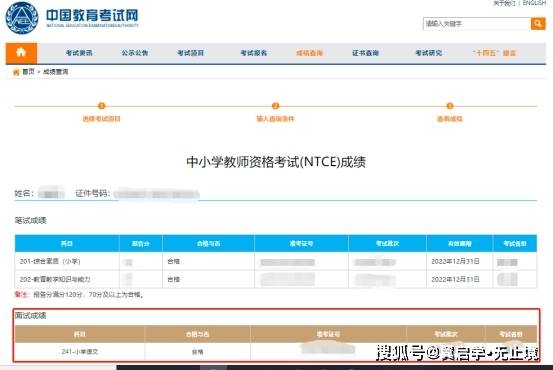The width and height of the screenshot is (553, 370).
Task: Open the 考试研究 menu
Action: point(429,53)
